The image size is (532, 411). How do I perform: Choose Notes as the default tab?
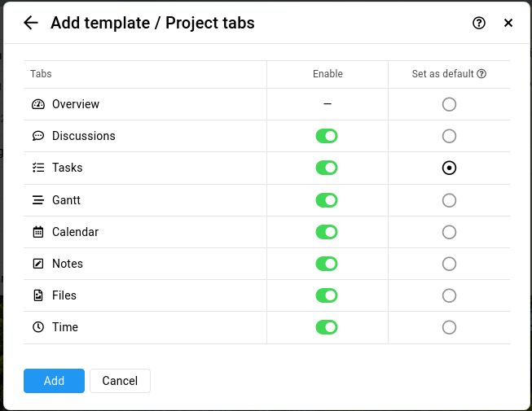[449, 264]
